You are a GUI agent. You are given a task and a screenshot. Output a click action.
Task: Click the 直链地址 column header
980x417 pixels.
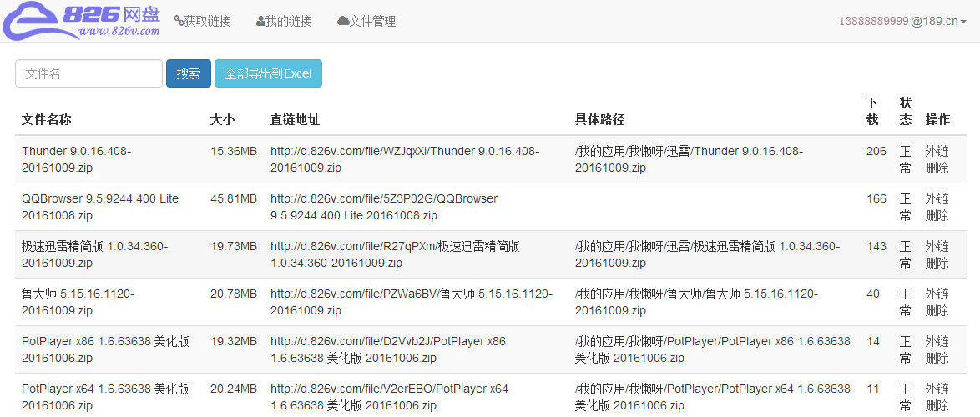click(x=295, y=119)
